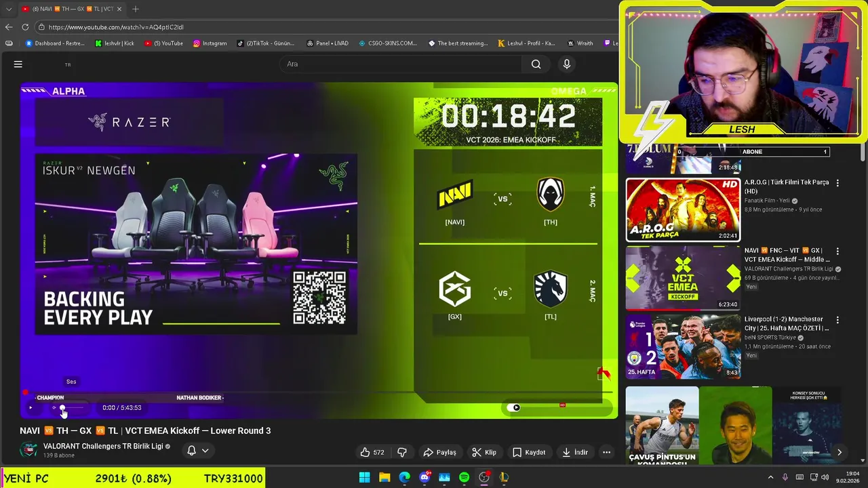Click the search magnifier button
868x488 pixels.
[x=536, y=64]
